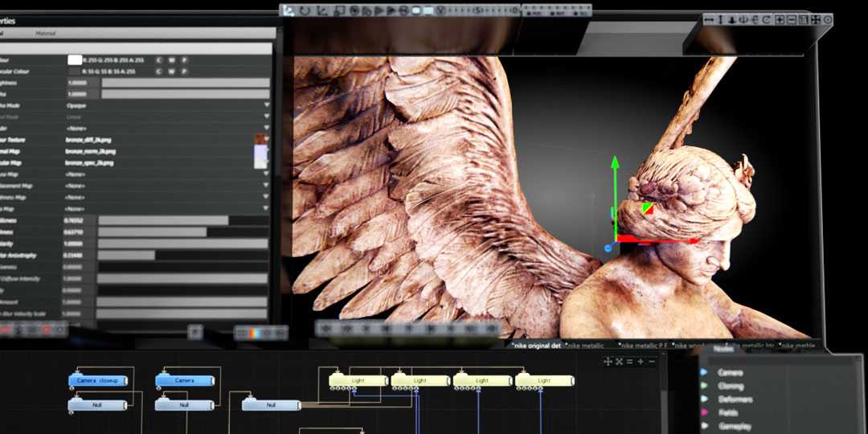
Task: Select the nike original det tab
Action: pos(536,346)
